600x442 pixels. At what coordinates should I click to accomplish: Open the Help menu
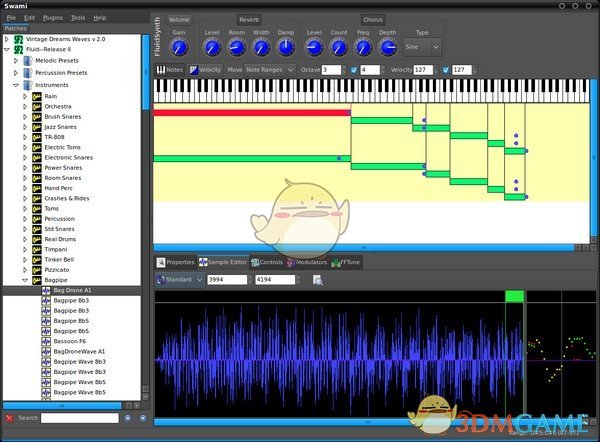pyautogui.click(x=100, y=18)
